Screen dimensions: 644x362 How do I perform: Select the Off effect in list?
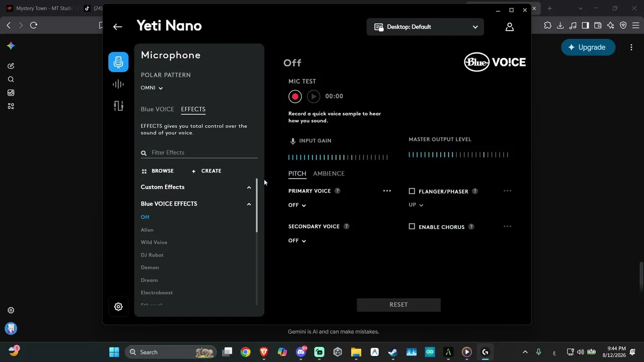click(145, 217)
